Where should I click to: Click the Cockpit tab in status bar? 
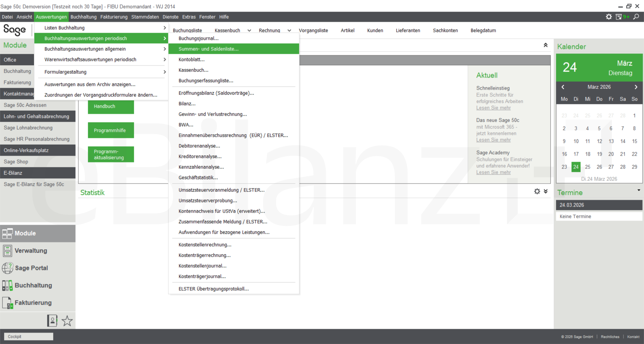coord(29,336)
